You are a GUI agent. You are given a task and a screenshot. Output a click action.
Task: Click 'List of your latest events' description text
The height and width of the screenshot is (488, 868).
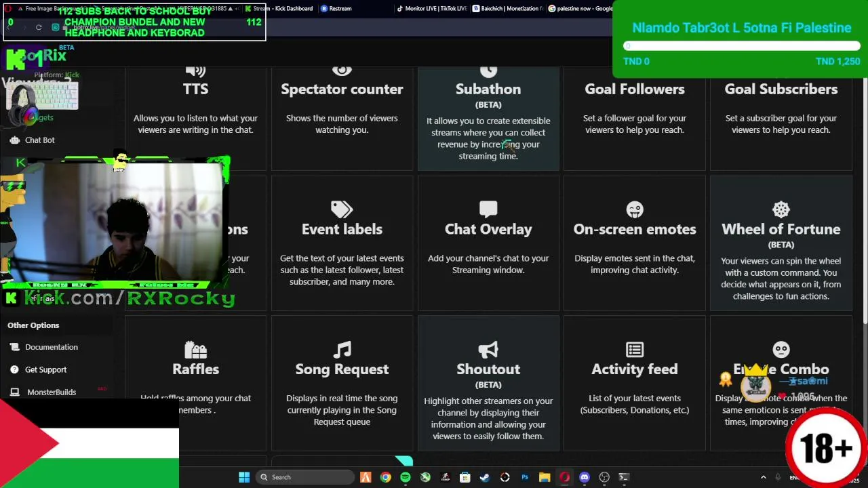(635, 404)
